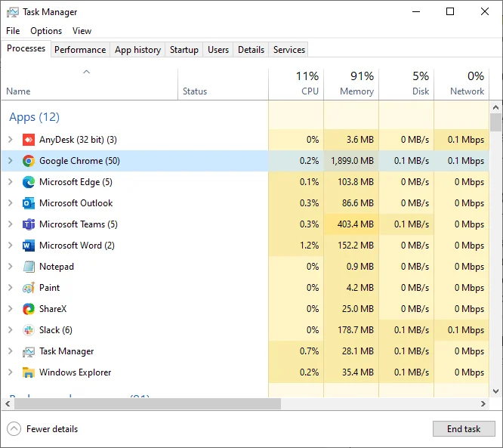
Task: Click the Microsoft Edge icon
Action: pos(29,182)
